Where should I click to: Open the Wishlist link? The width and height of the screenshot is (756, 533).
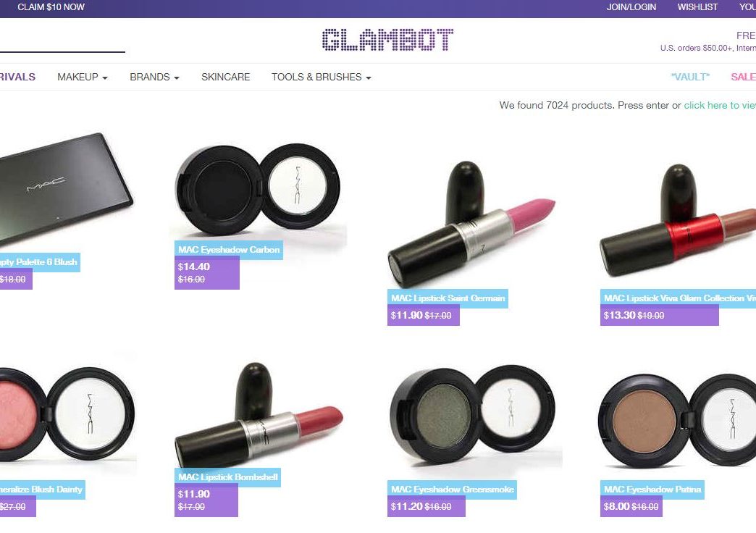697,7
